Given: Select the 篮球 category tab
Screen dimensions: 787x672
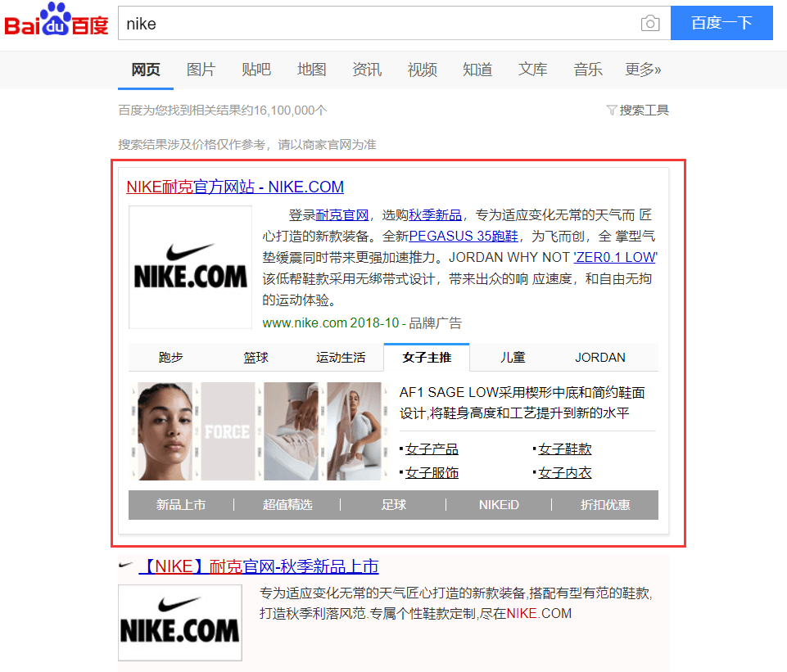Looking at the screenshot, I should (x=256, y=357).
